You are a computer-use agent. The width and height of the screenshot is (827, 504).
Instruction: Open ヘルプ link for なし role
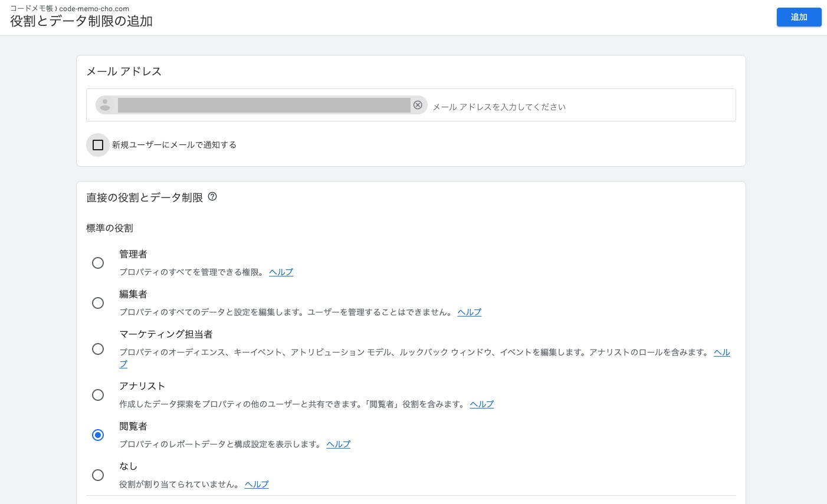pos(257,485)
